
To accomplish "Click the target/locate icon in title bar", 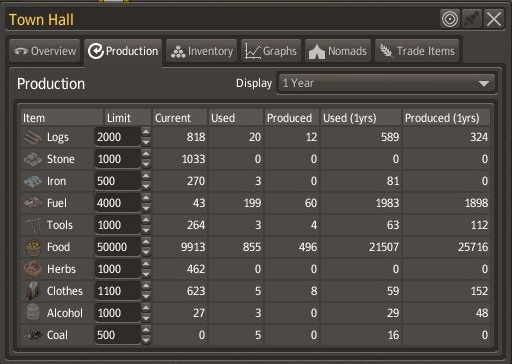I will click(450, 19).
